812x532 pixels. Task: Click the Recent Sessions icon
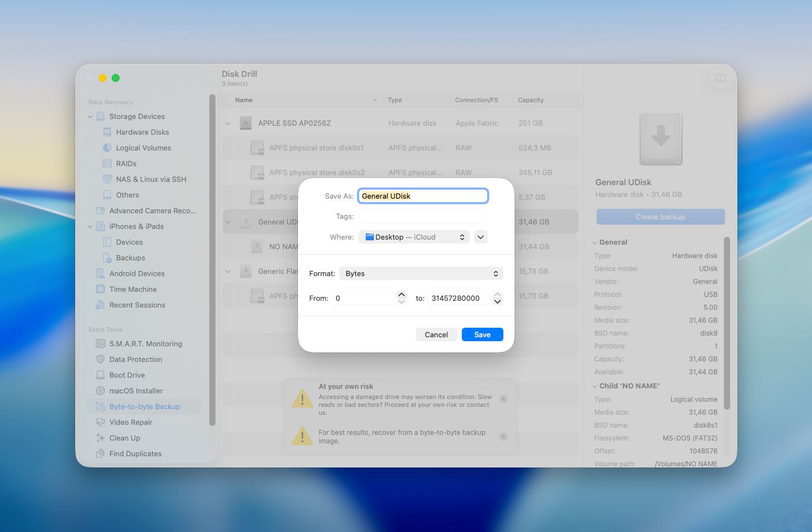pyautogui.click(x=100, y=305)
